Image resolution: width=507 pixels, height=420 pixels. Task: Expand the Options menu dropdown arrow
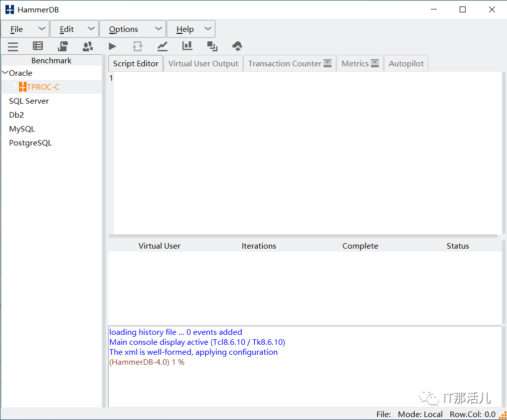(159, 29)
